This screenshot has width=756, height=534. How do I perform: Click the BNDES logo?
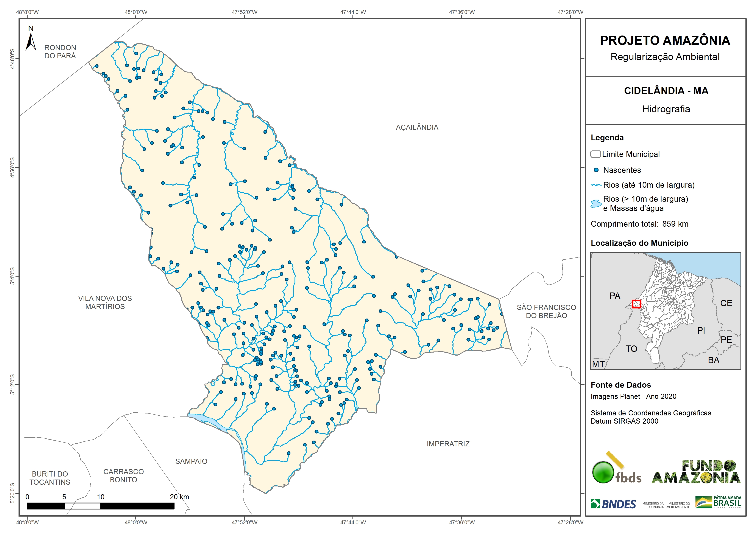pyautogui.click(x=613, y=504)
